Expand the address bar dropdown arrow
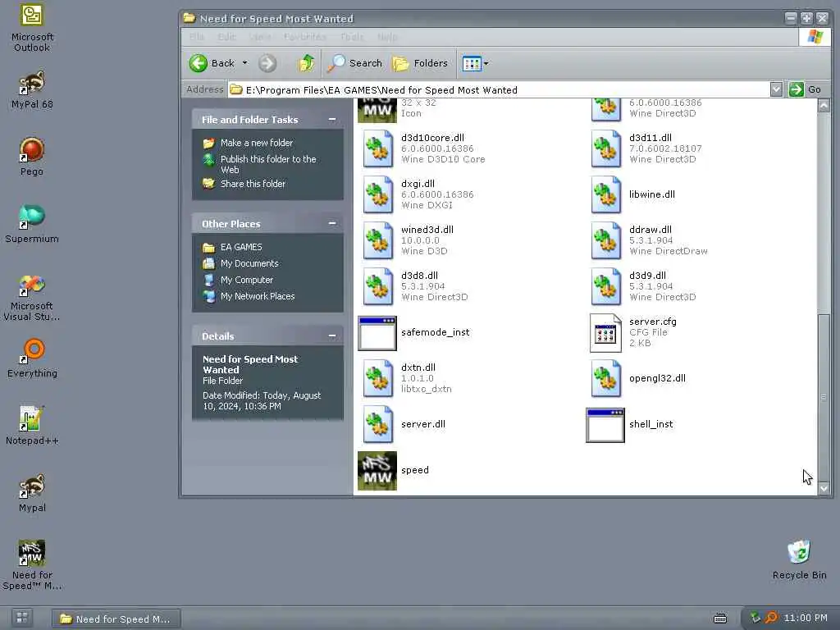Image resolution: width=840 pixels, height=630 pixels. (776, 89)
